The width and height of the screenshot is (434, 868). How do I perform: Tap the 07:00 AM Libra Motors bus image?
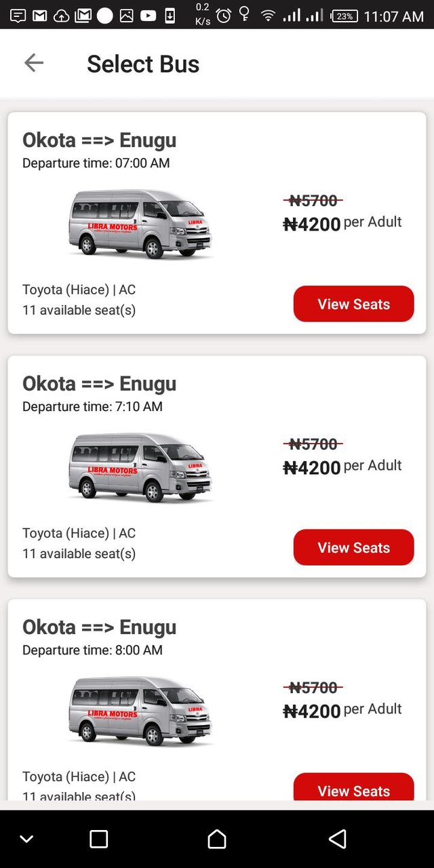[x=140, y=224]
